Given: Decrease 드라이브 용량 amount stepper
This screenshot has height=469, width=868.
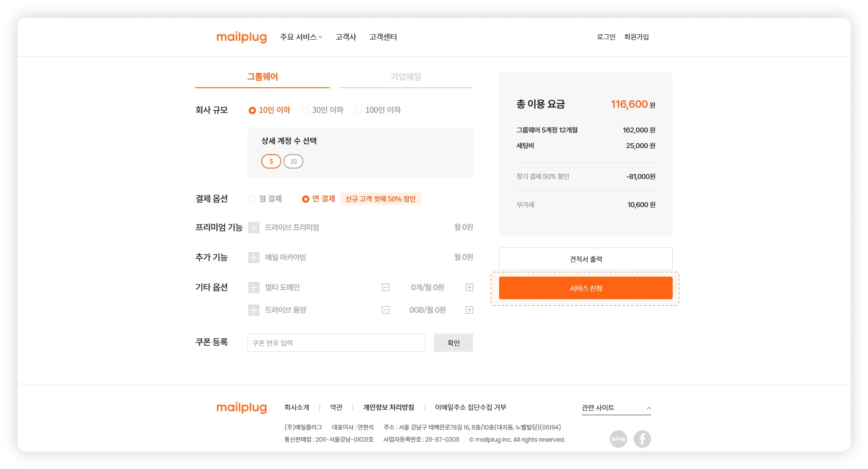Looking at the screenshot, I should 385,310.
